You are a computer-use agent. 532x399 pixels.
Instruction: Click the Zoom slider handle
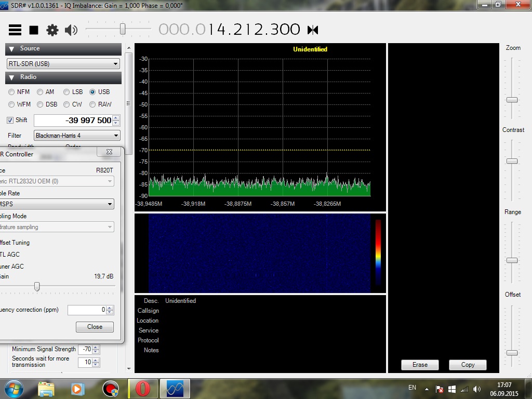pyautogui.click(x=512, y=100)
